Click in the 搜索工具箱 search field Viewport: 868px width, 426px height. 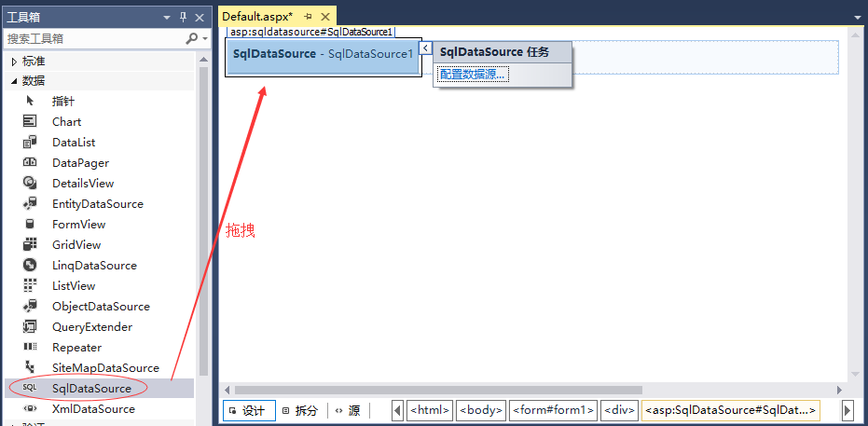[93, 38]
